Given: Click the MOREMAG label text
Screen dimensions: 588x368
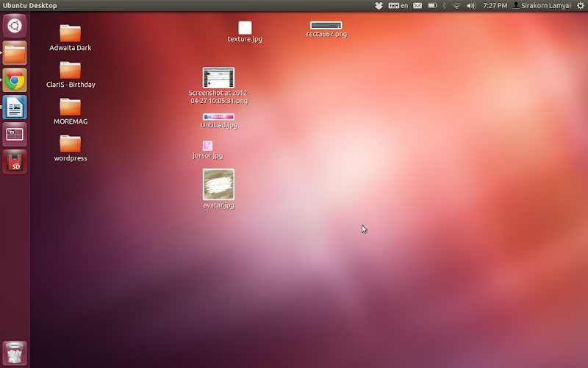Looking at the screenshot, I should point(71,121).
